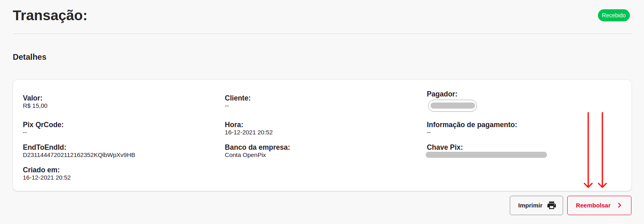Click the Chave Pix label
The image size is (644, 224).
[444, 147]
